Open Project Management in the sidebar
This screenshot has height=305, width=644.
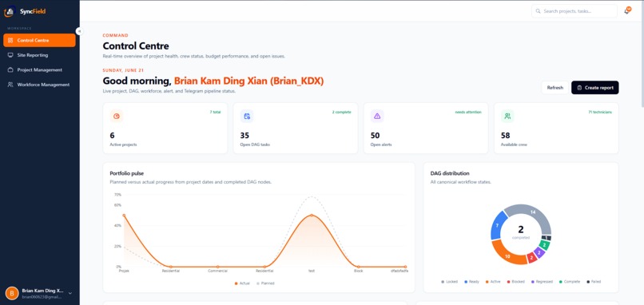(39, 69)
